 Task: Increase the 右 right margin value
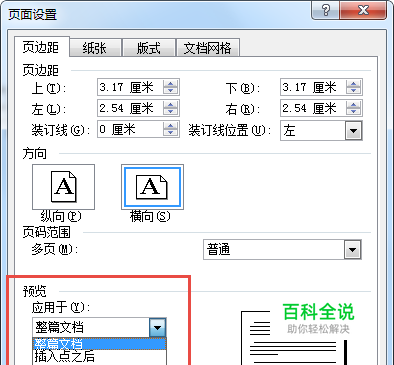point(354,104)
